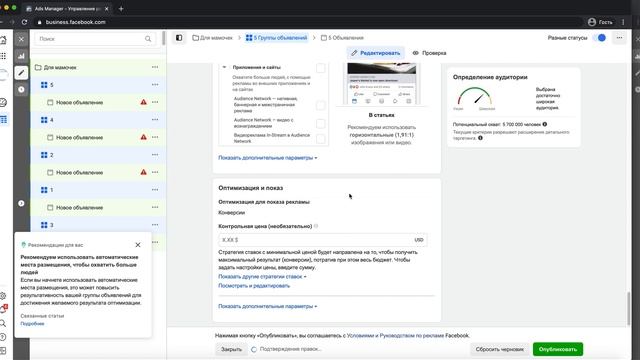Check the Приложения и сайты checkbox
The image size is (640, 360).
pyautogui.click(x=321, y=68)
